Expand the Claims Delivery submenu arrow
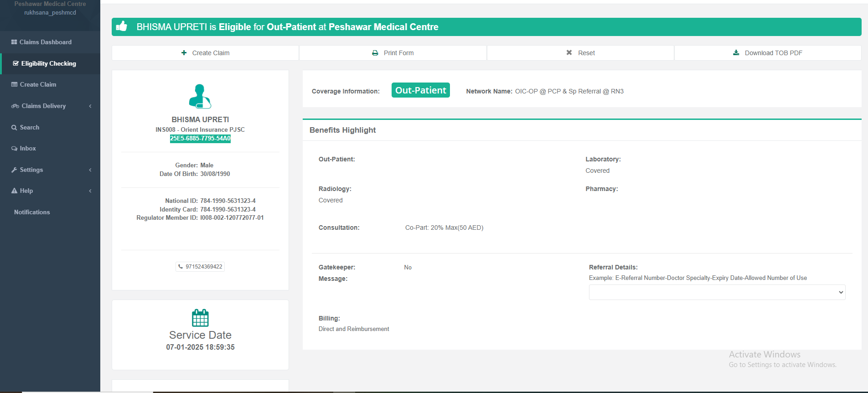Viewport: 868px width, 393px height. pyautogui.click(x=90, y=106)
